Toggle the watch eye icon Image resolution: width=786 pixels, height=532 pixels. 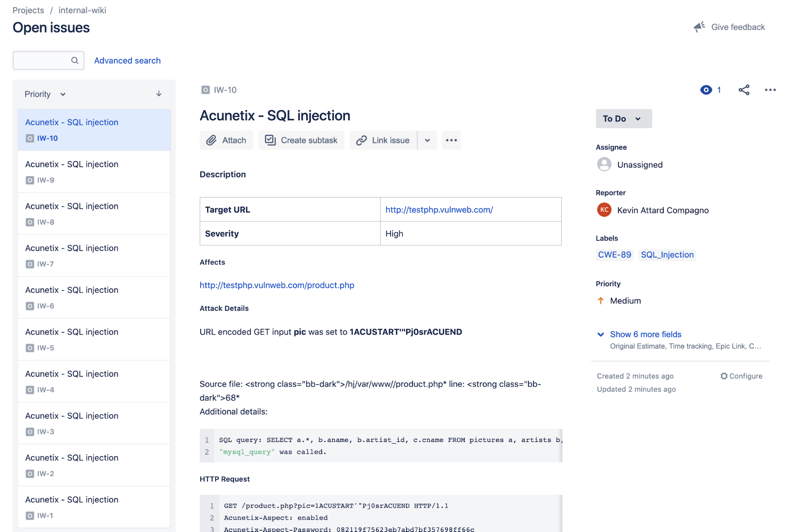point(706,90)
